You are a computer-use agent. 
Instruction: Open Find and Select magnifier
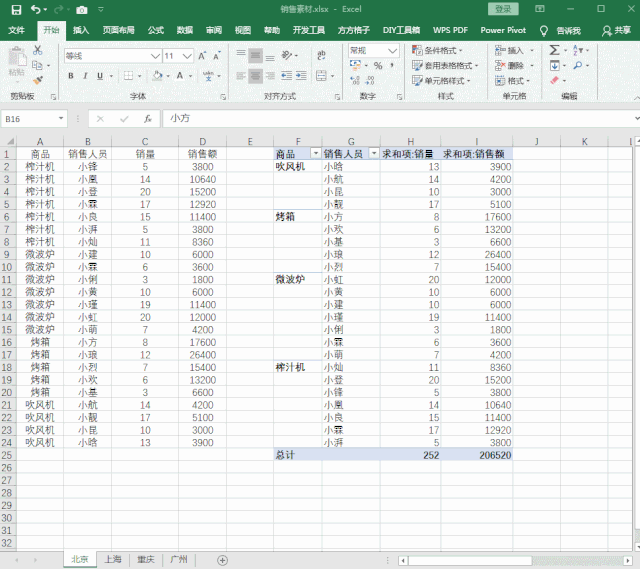578,65
